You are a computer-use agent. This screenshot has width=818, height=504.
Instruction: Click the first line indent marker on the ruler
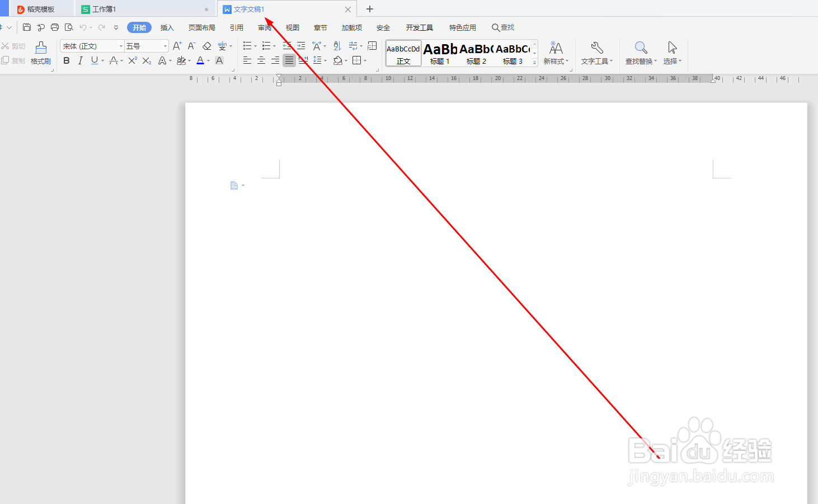point(279,77)
